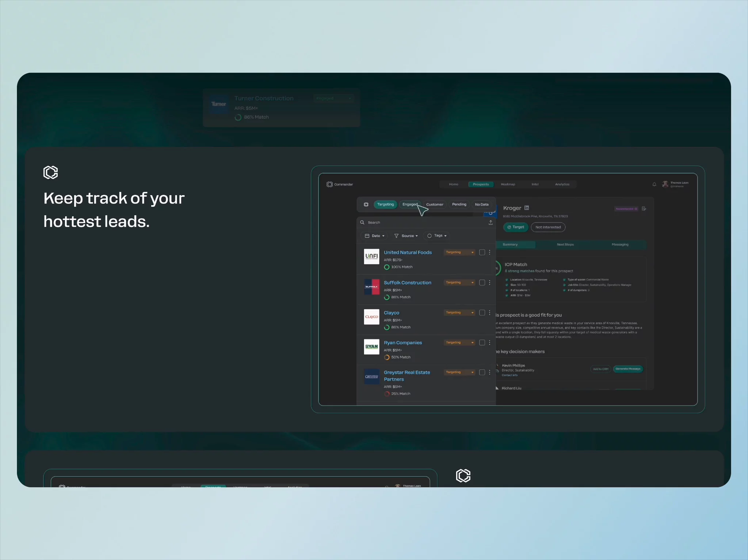Open more options for Ryan Companies
Viewport: 748px width, 560px height.
tap(490, 342)
